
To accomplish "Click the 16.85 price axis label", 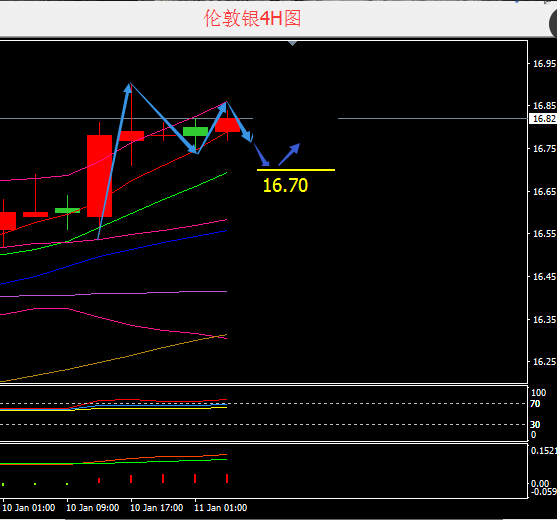I will pyautogui.click(x=544, y=105).
